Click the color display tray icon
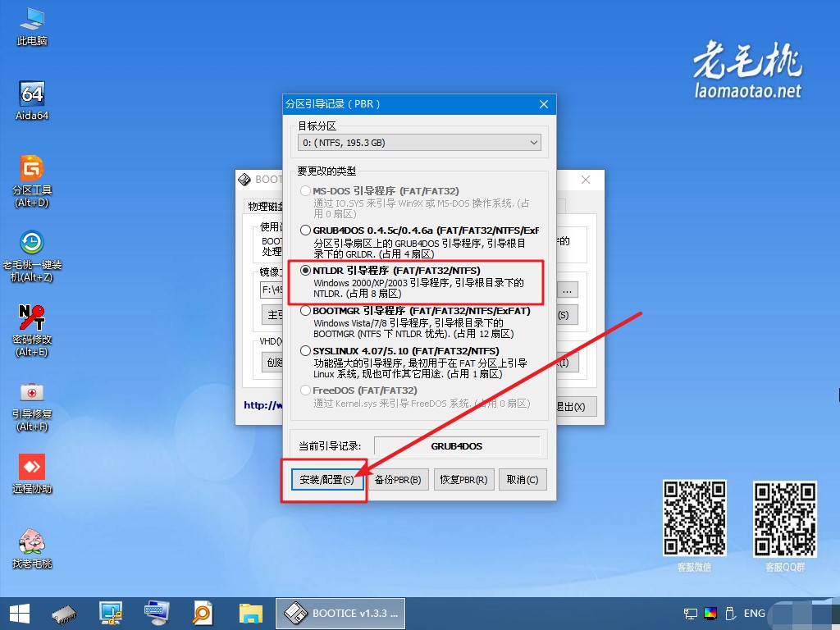Screen dimensions: 840x630 pyautogui.click(x=710, y=614)
